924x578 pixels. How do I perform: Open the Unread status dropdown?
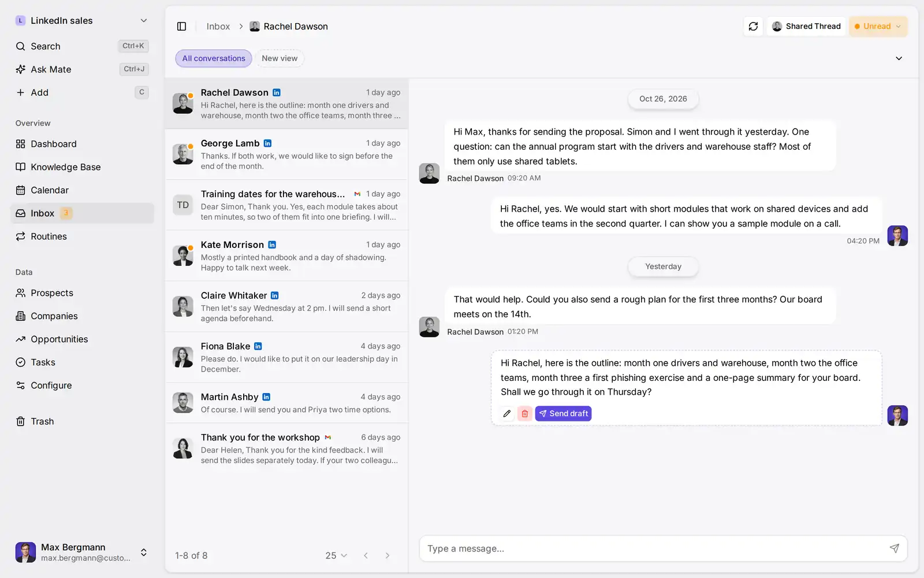click(878, 27)
